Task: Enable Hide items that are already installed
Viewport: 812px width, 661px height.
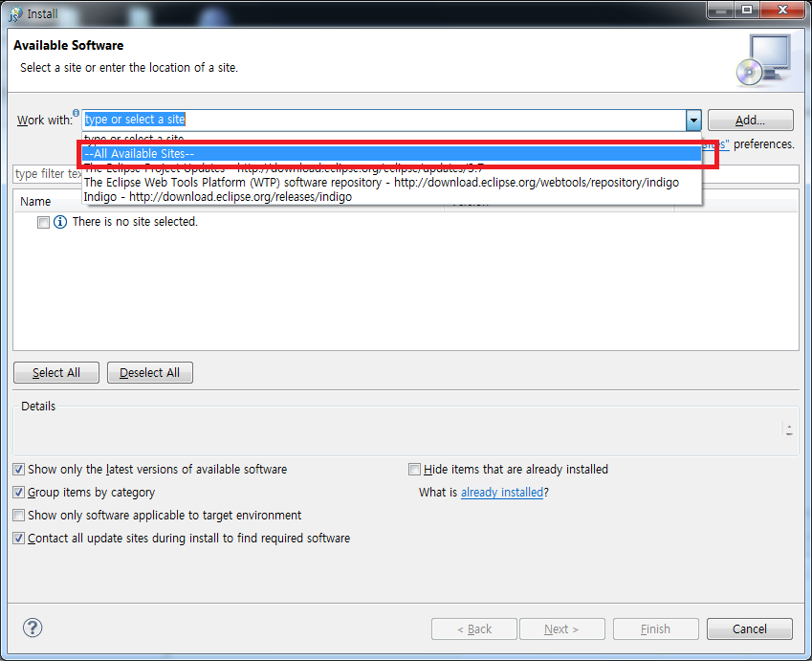Action: click(x=414, y=470)
